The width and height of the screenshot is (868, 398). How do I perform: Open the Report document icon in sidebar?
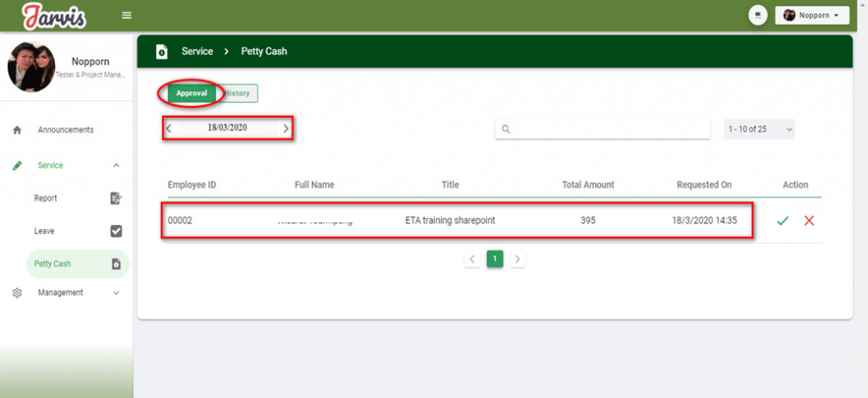coord(116,199)
